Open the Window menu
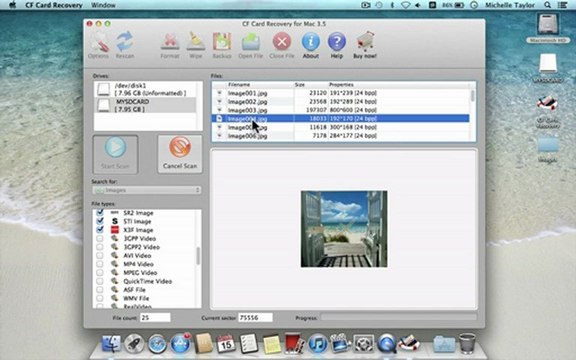The width and height of the screenshot is (576, 360). tap(103, 5)
